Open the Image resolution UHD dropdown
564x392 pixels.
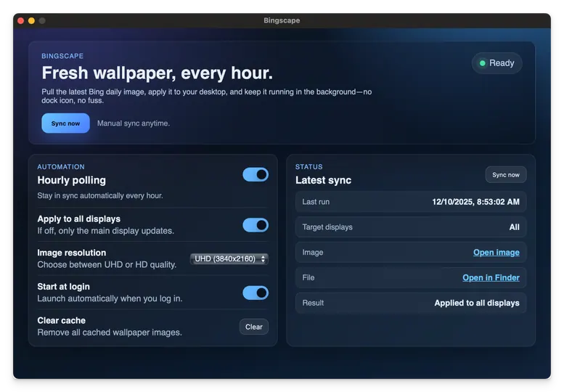(229, 259)
